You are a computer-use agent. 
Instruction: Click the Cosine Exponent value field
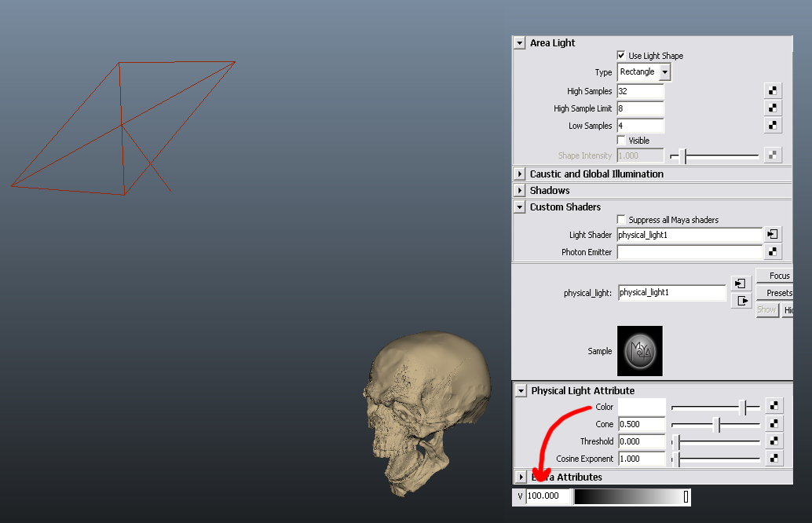[642, 459]
